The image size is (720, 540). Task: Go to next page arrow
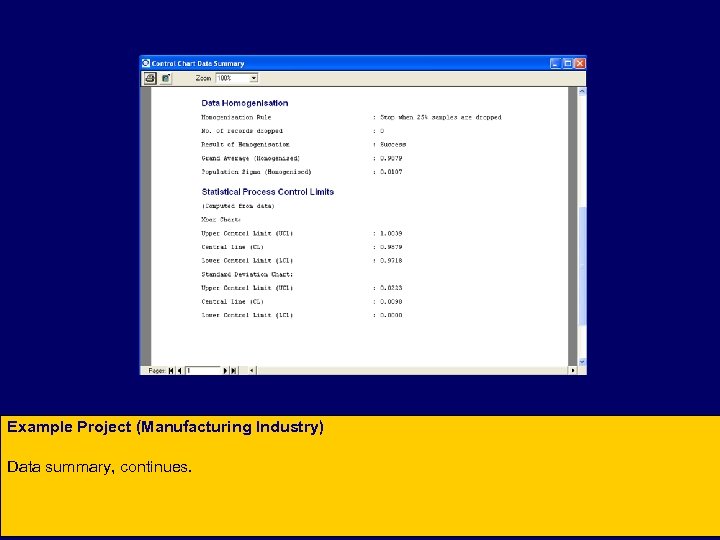pyautogui.click(x=225, y=371)
